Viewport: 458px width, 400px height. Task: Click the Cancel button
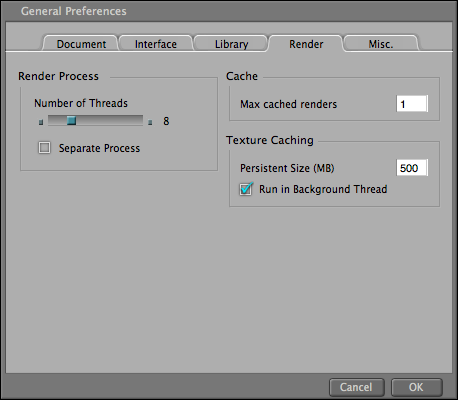pos(356,387)
